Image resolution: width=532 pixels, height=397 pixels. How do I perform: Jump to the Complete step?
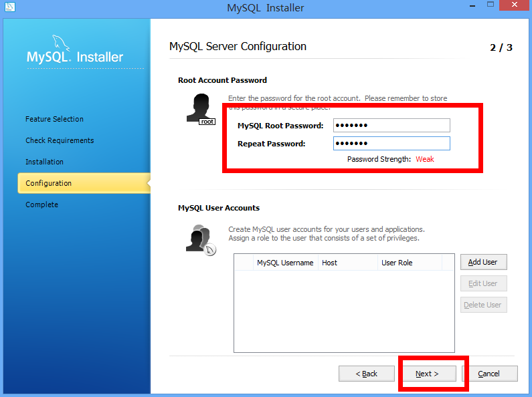click(x=41, y=205)
